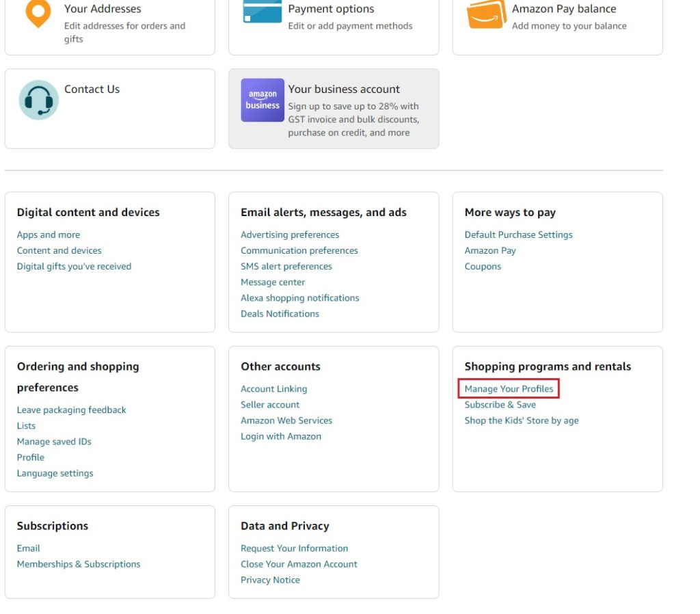This screenshot has width=700, height=614.
Task: Click the Amazon Business logo icon
Action: point(262,101)
